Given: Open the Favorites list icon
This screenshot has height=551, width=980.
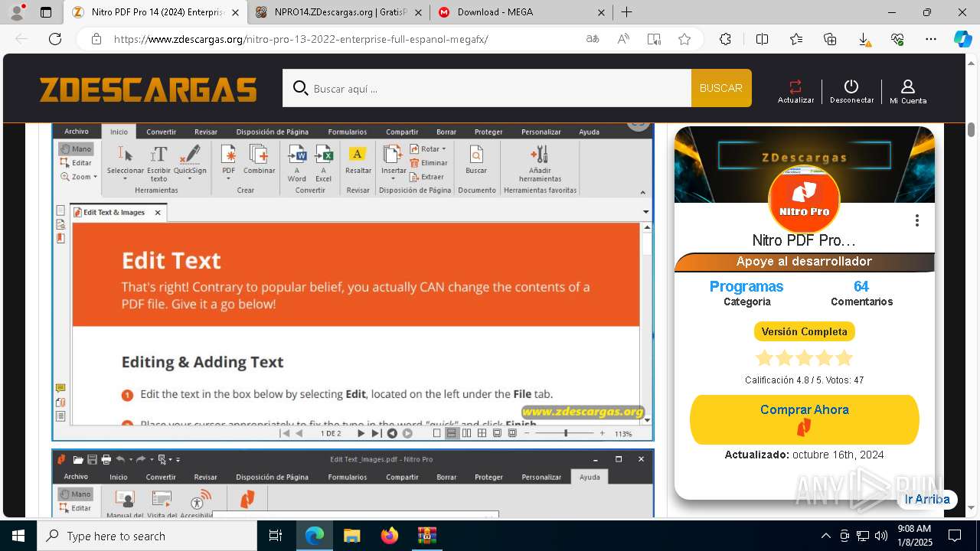Looking at the screenshot, I should 796,39.
